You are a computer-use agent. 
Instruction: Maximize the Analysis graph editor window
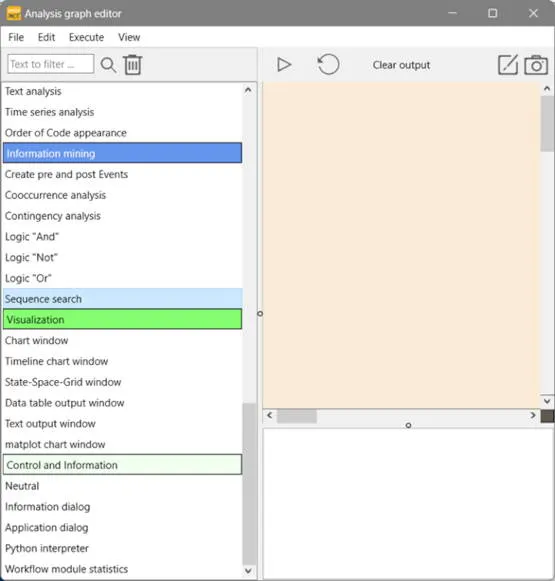coord(492,13)
